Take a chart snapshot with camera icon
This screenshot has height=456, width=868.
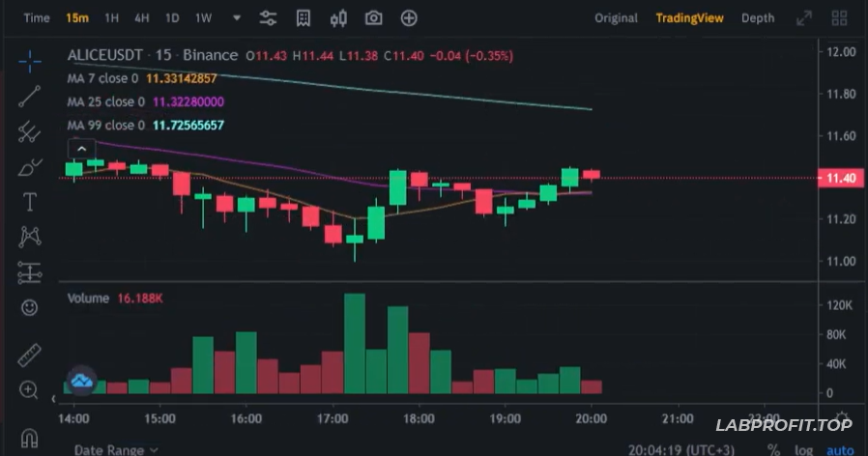tap(373, 18)
